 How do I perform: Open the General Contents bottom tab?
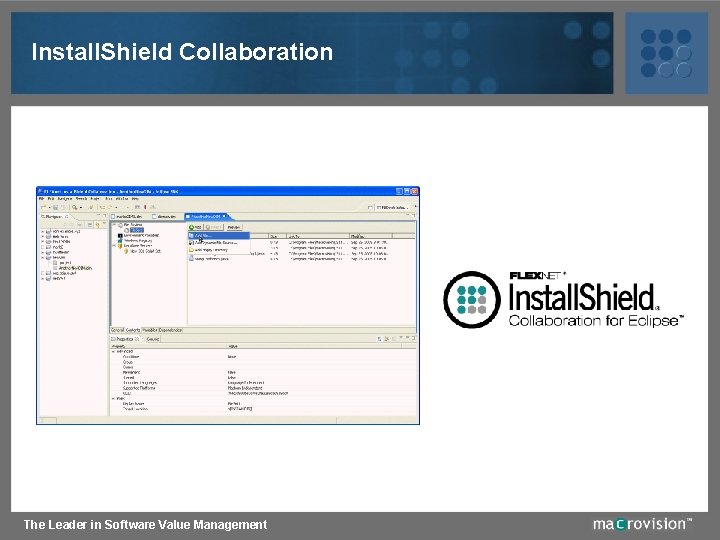pyautogui.click(x=125, y=330)
